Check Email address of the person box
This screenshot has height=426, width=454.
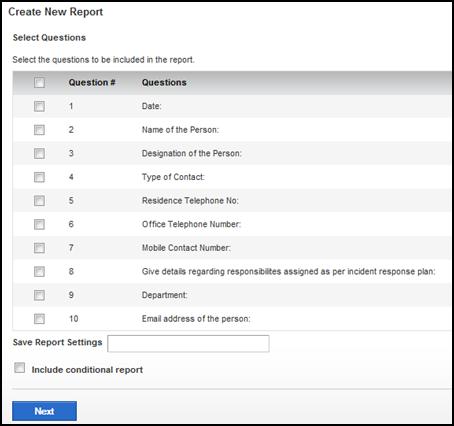tap(39, 319)
